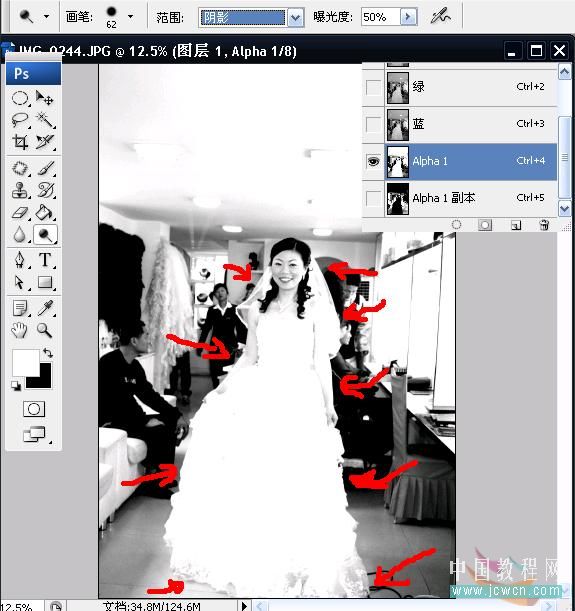
Task: Select the Type tool
Action: (x=45, y=260)
